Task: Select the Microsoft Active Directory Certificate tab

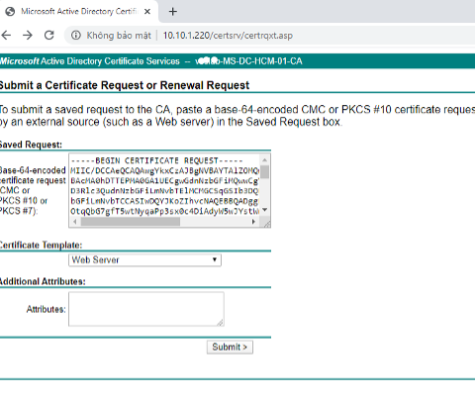Action: tap(79, 12)
